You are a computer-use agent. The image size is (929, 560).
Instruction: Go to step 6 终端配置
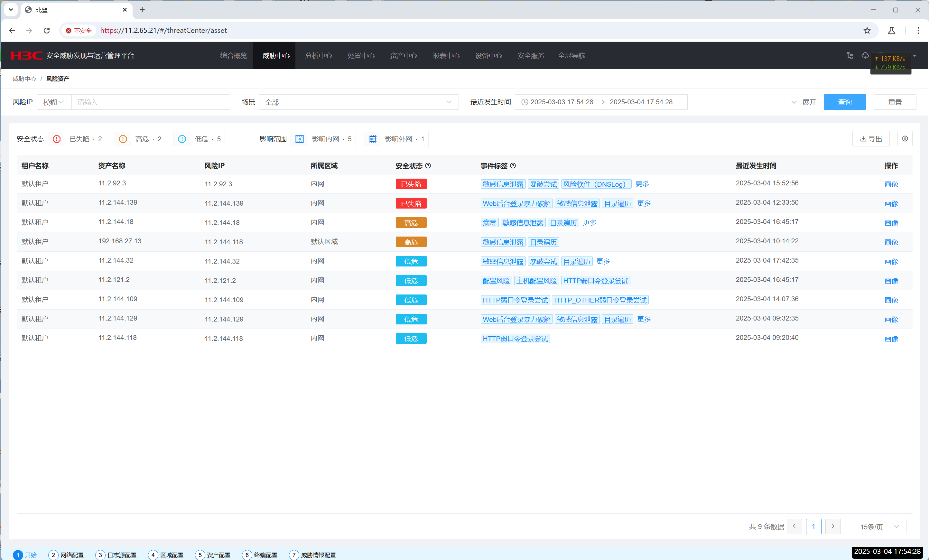260,555
